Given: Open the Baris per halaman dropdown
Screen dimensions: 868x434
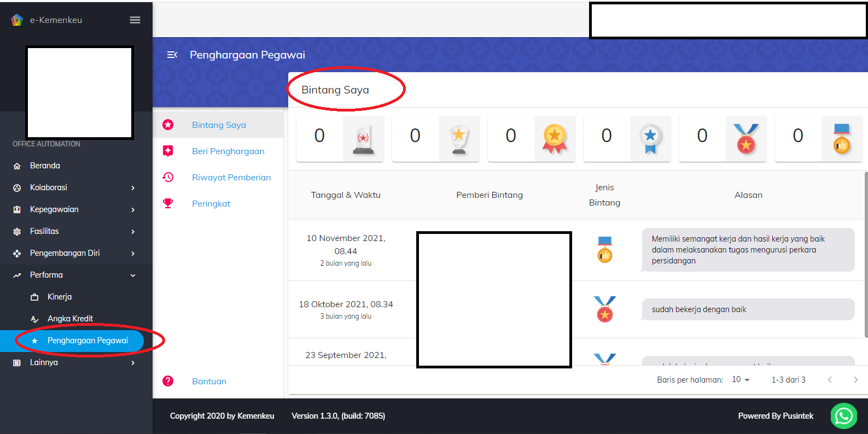Looking at the screenshot, I should [741, 379].
